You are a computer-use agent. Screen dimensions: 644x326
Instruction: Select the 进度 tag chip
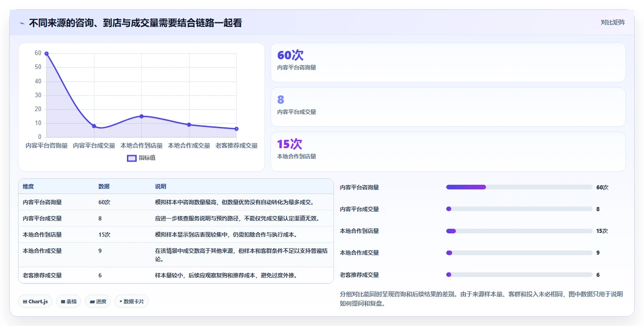[x=98, y=301]
